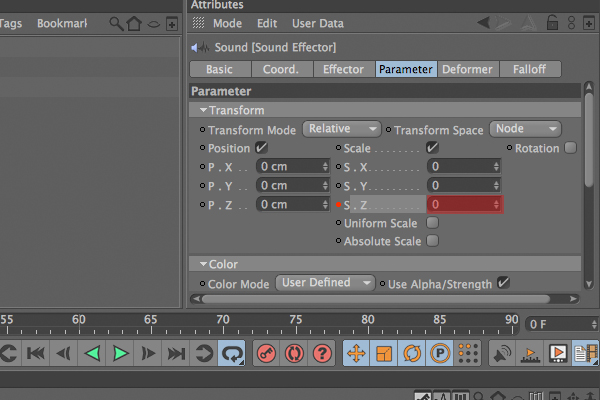The width and height of the screenshot is (600, 400).
Task: Toggle the Autokeying red circular button
Action: [x=294, y=353]
